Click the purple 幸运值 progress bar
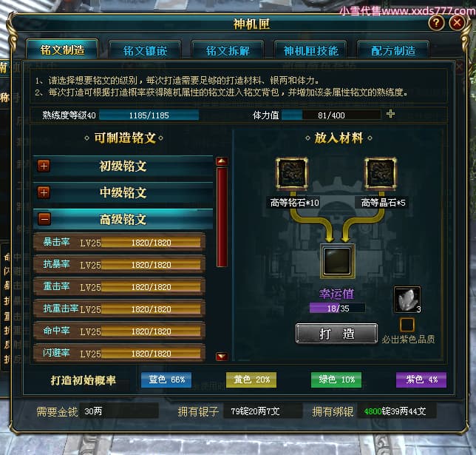The height and width of the screenshot is (455, 476). click(337, 309)
